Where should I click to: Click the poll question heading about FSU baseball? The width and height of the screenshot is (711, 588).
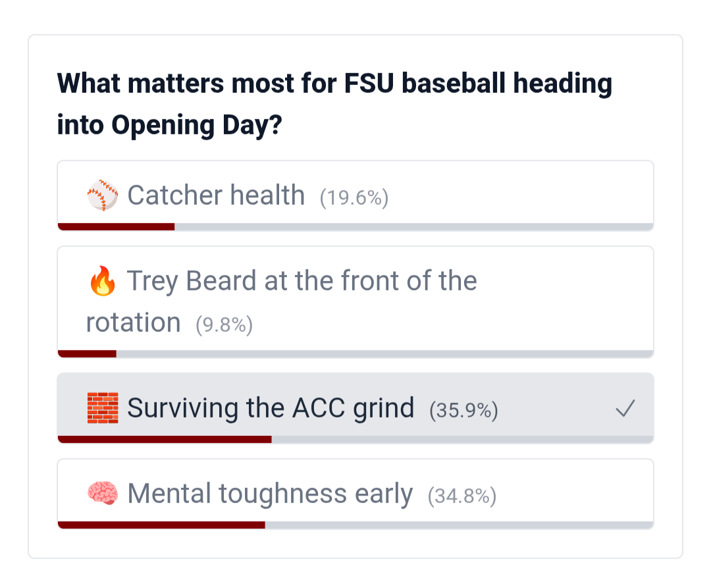pyautogui.click(x=334, y=104)
